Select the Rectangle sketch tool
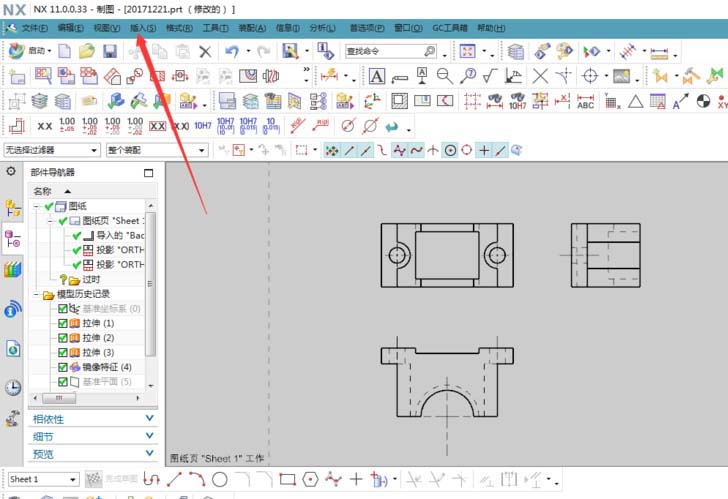 287,479
